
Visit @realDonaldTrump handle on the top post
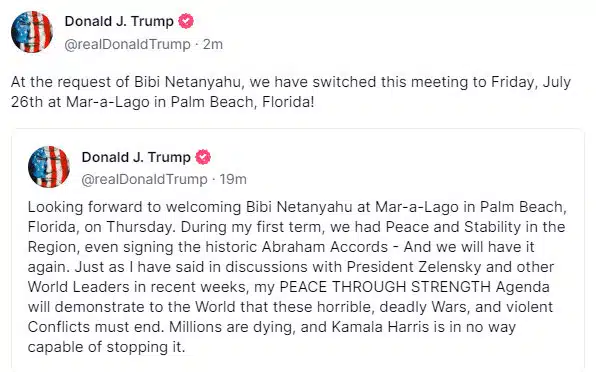tap(127, 44)
